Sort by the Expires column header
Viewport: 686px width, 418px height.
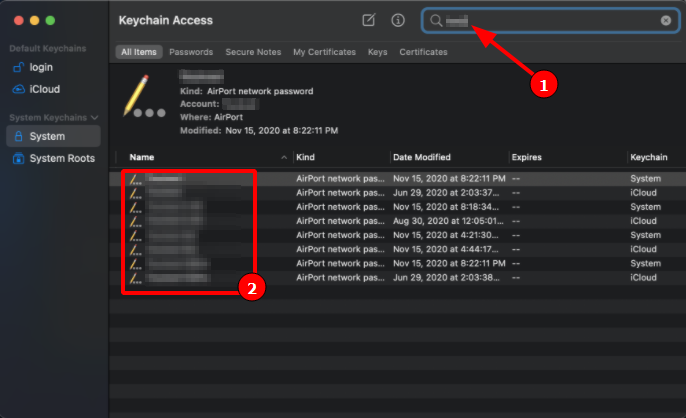[x=527, y=157]
